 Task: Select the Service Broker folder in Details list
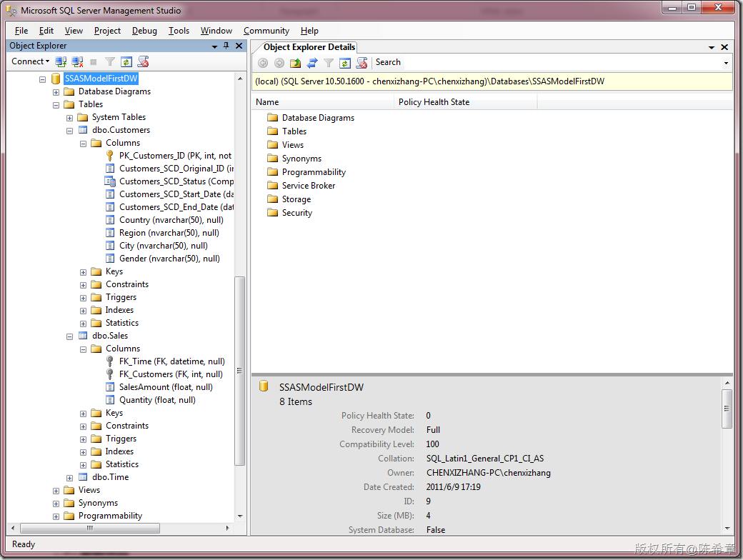click(x=301, y=186)
